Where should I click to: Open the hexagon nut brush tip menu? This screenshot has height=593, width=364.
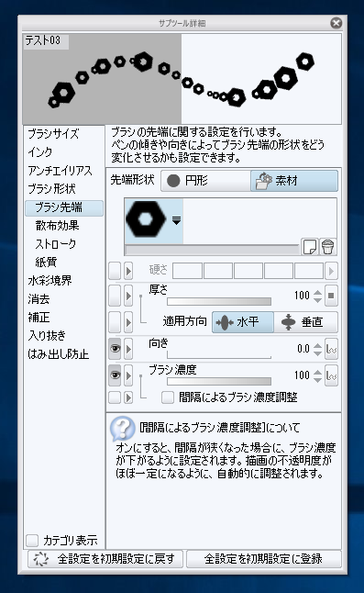click(176, 220)
